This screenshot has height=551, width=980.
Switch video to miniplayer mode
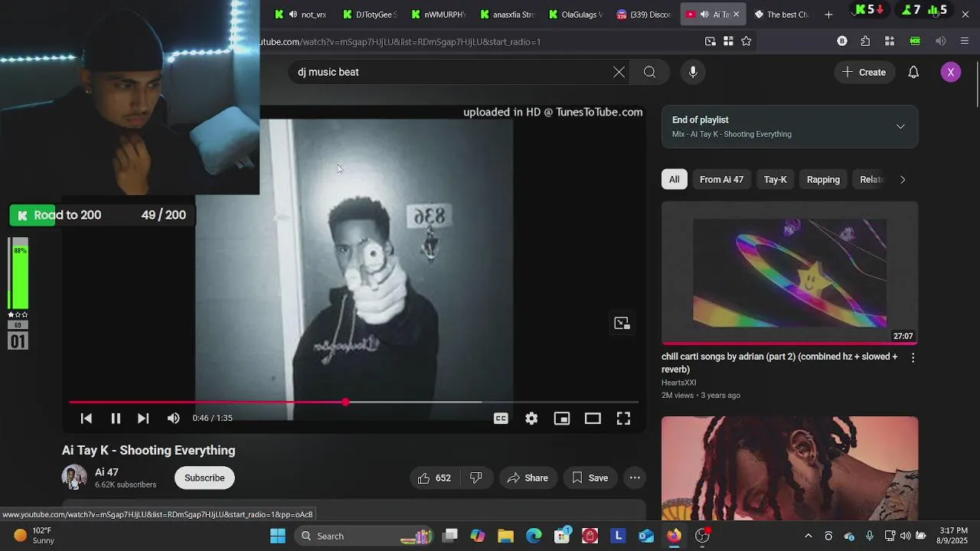pos(562,418)
